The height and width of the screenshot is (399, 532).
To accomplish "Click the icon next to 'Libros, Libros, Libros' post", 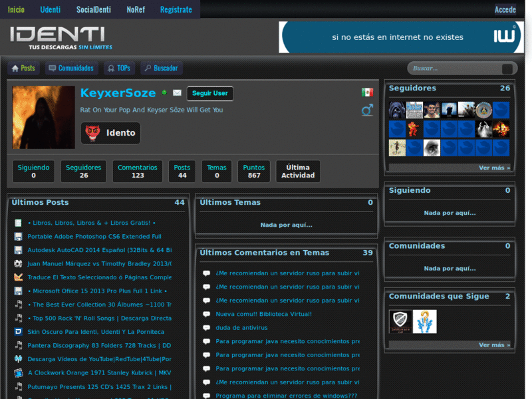I will pos(18,223).
